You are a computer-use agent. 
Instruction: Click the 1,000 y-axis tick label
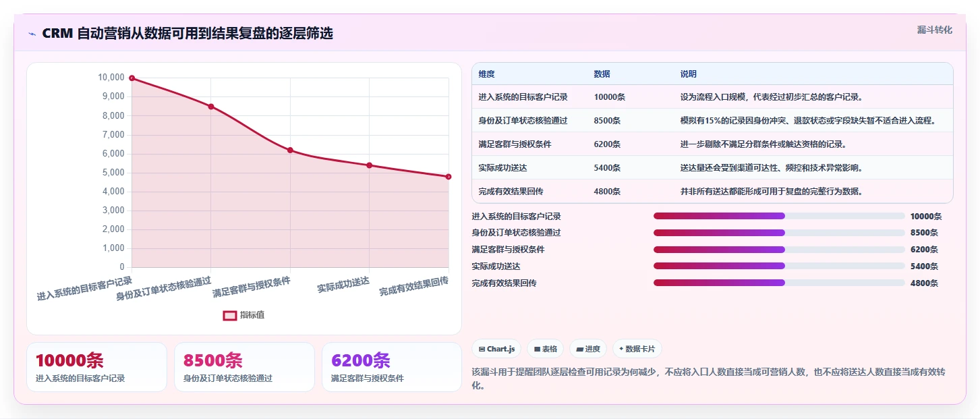coord(112,248)
